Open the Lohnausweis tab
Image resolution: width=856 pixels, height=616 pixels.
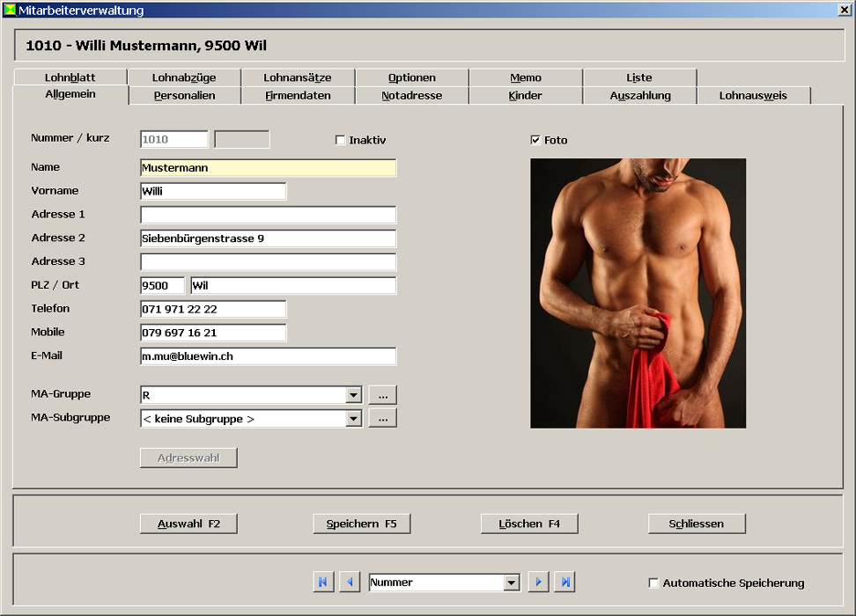(753, 96)
